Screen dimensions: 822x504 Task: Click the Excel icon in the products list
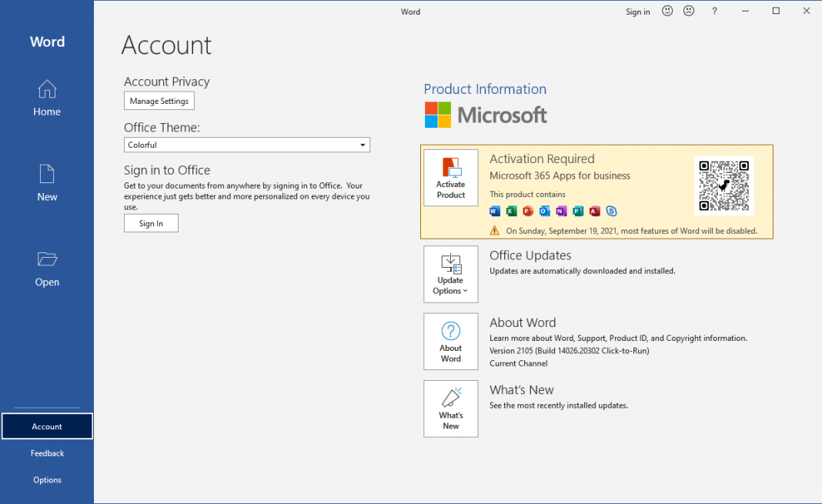pos(510,211)
